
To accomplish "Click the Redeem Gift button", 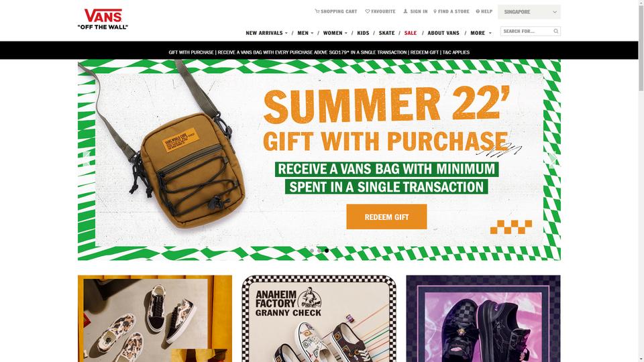I will (386, 217).
